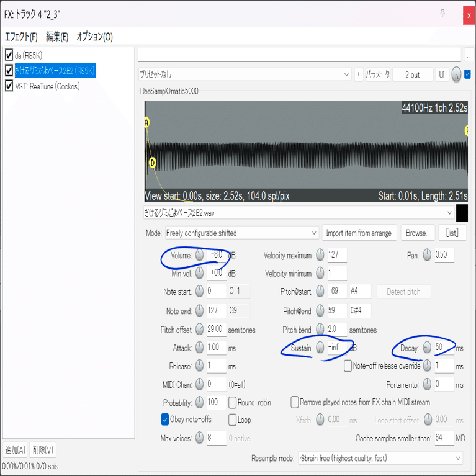Viewport: 476px width, 476px height.
Task: Open the Mode dropdown
Action: click(242, 233)
